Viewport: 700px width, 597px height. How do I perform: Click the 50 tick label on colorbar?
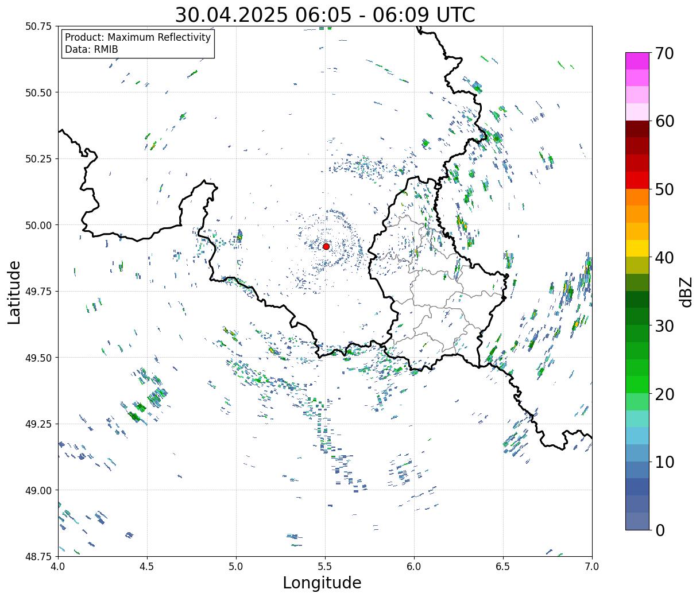pos(664,189)
